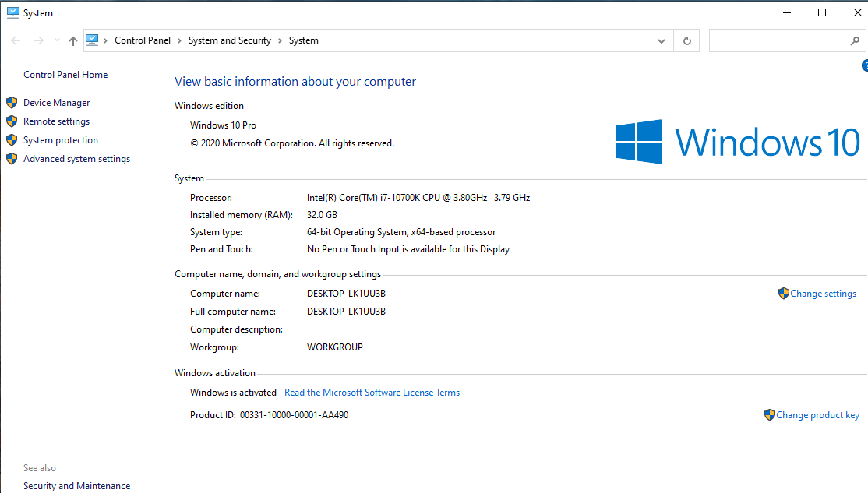The width and height of the screenshot is (868, 493).
Task: Click the shield icon beside Device Manager
Action: click(x=12, y=103)
